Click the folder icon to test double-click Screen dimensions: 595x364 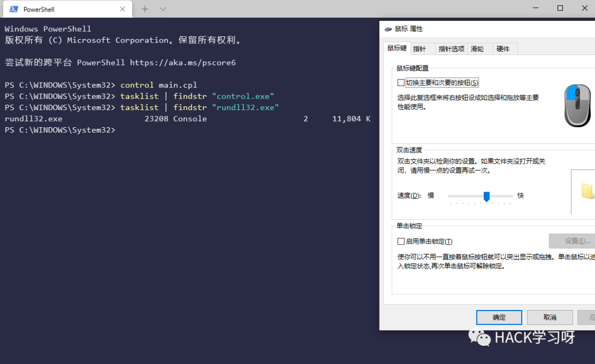pyautogui.click(x=587, y=191)
